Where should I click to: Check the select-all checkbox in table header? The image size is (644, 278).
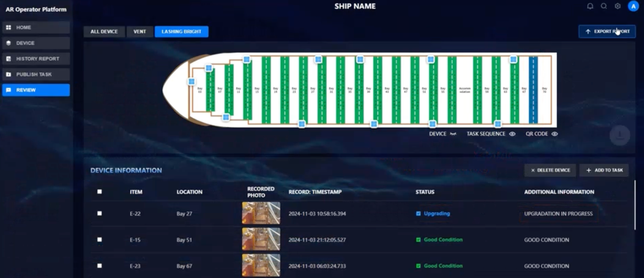[x=100, y=192]
